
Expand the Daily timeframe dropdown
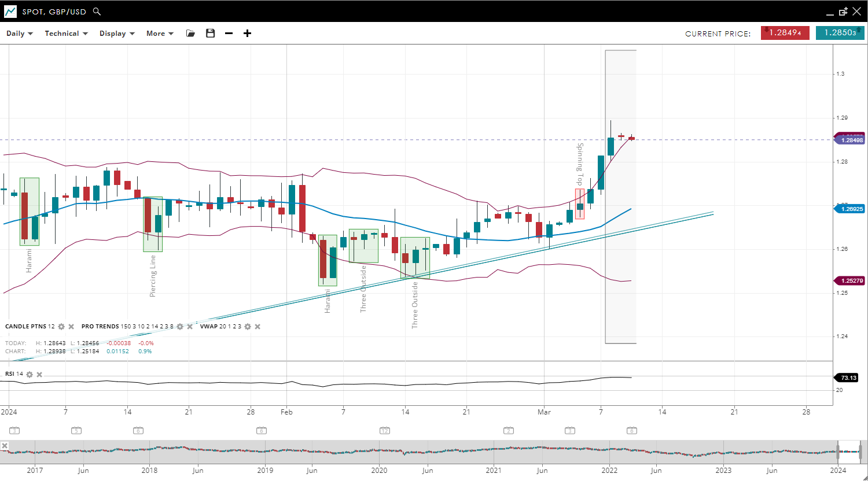coord(20,34)
